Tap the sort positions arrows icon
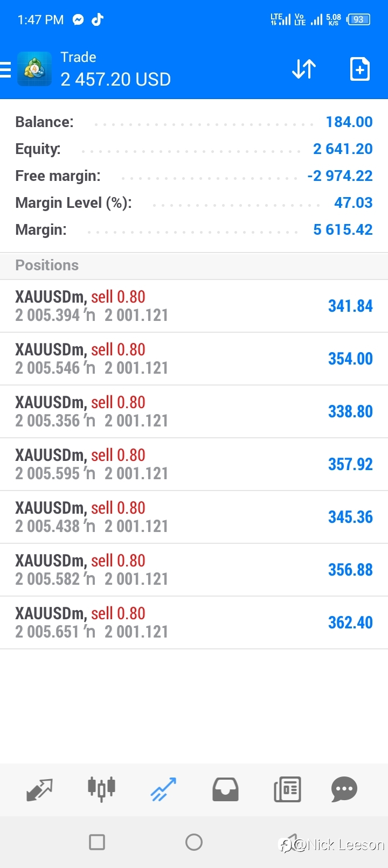Screen dimensions: 388x868 304,69
